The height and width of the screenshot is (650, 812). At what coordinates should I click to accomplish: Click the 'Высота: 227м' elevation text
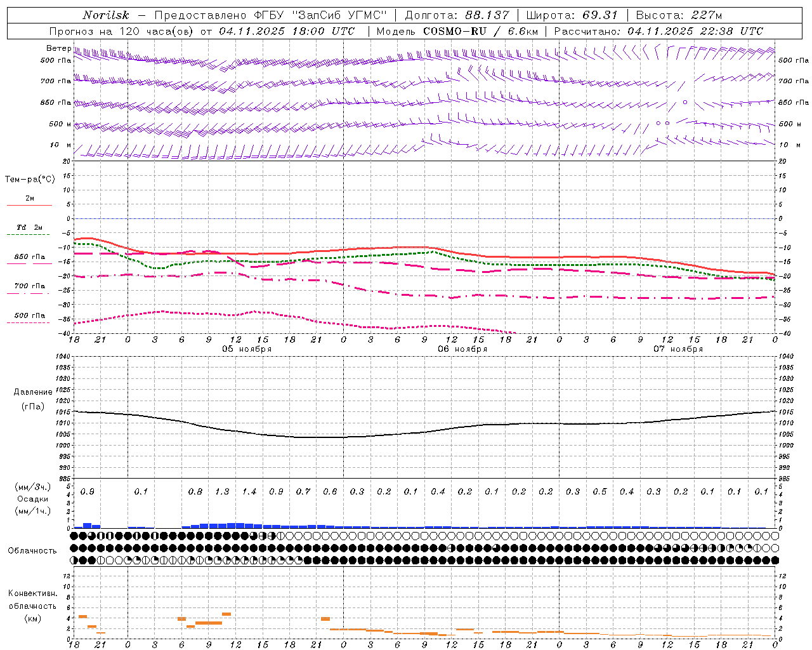(679, 15)
